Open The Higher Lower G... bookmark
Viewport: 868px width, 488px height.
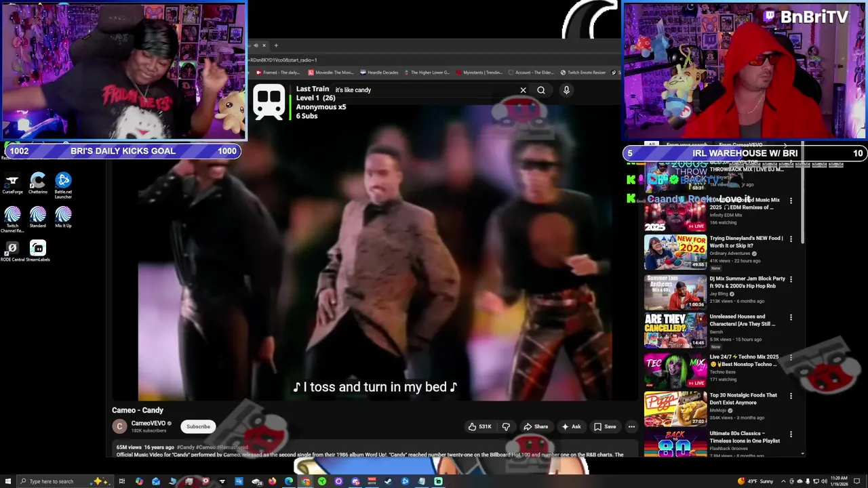point(427,73)
